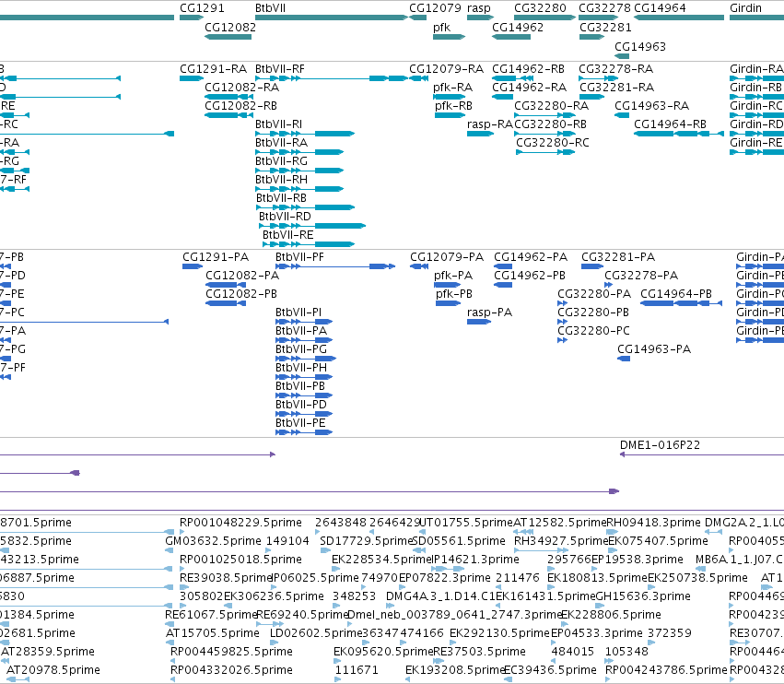This screenshot has width=784, height=684.
Task: Click the CG1291-RA transcript label
Action: pyautogui.click(x=214, y=68)
